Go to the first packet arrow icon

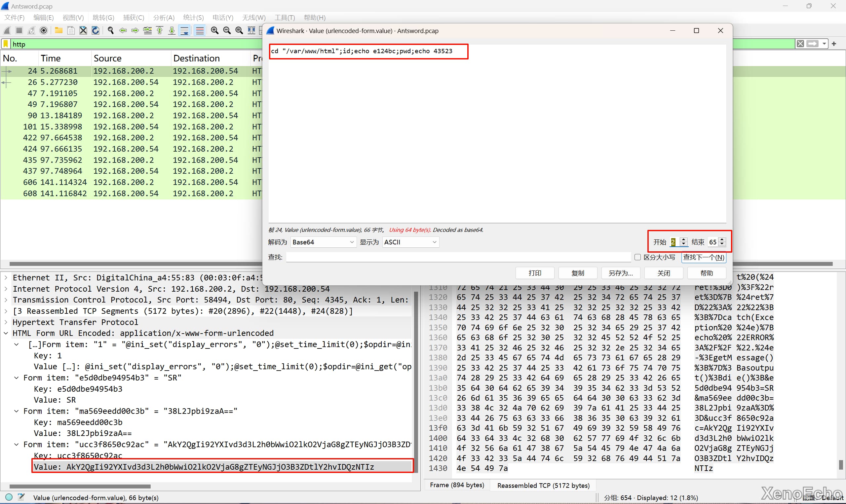point(159,31)
